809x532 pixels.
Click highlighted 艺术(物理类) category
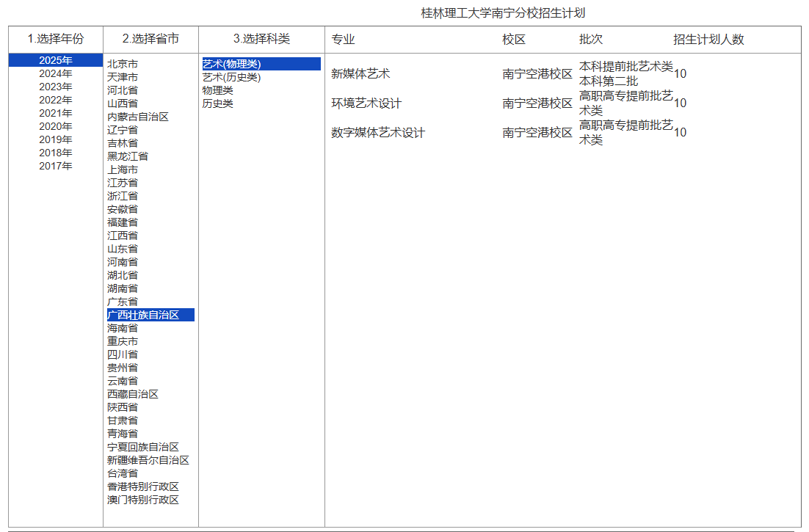(232, 64)
